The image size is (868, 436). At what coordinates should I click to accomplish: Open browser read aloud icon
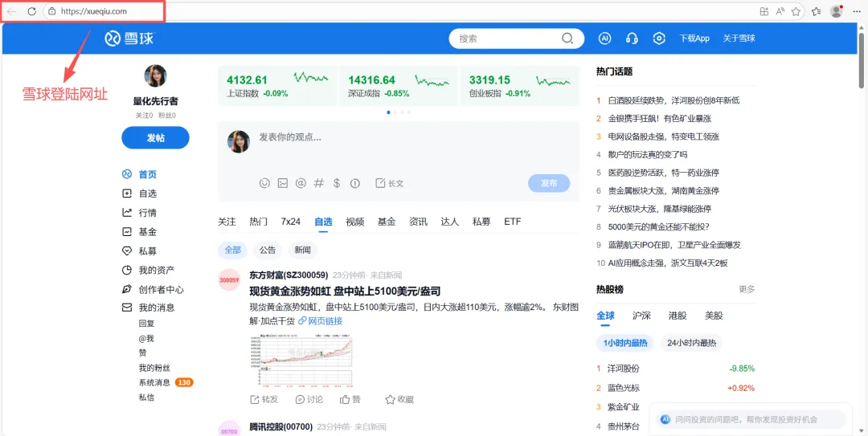pyautogui.click(x=780, y=11)
